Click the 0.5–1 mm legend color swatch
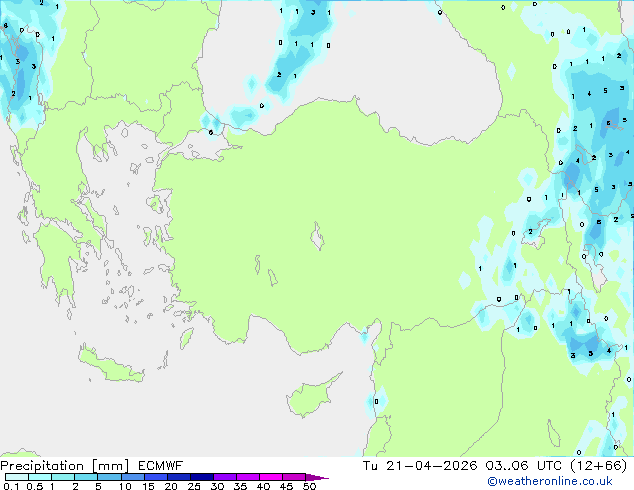Image resolution: width=634 pixels, height=490 pixels. coord(40,477)
